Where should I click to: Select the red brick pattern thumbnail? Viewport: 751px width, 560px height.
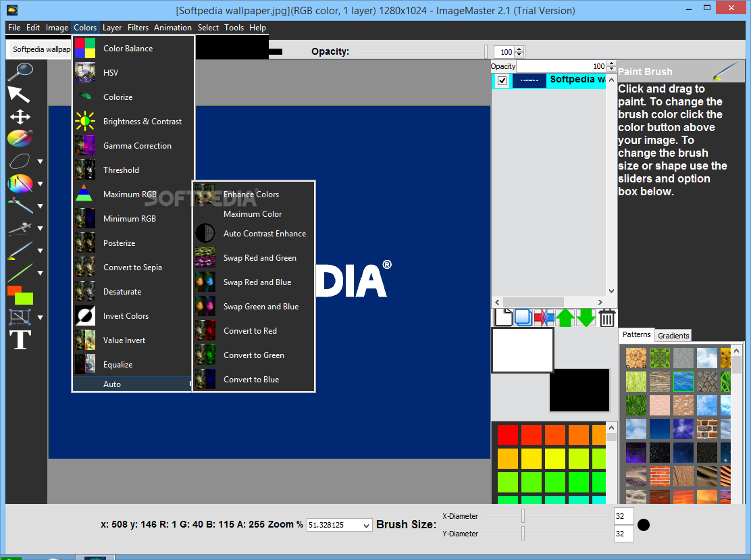660,476
